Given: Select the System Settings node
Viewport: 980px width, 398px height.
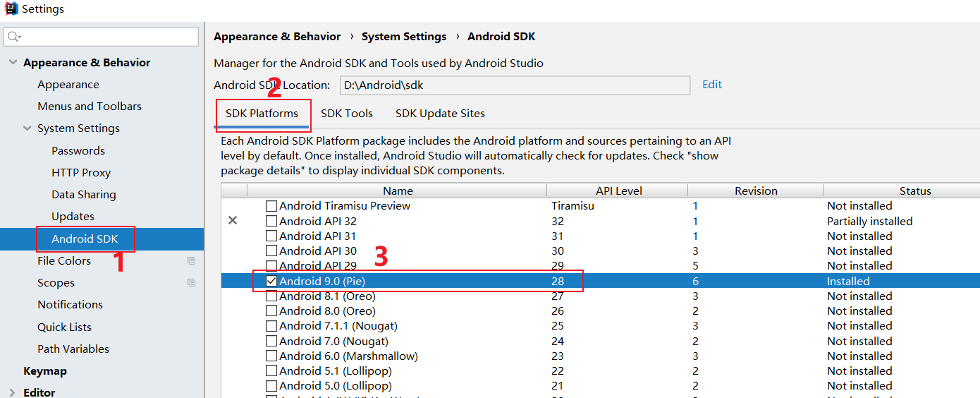Looking at the screenshot, I should [x=78, y=128].
